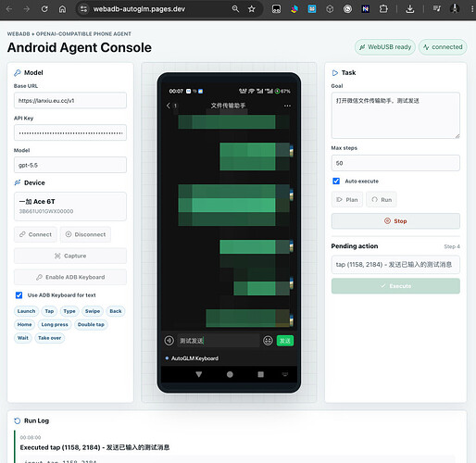
Task: Click the Goal textarea with task text
Action: 395,115
